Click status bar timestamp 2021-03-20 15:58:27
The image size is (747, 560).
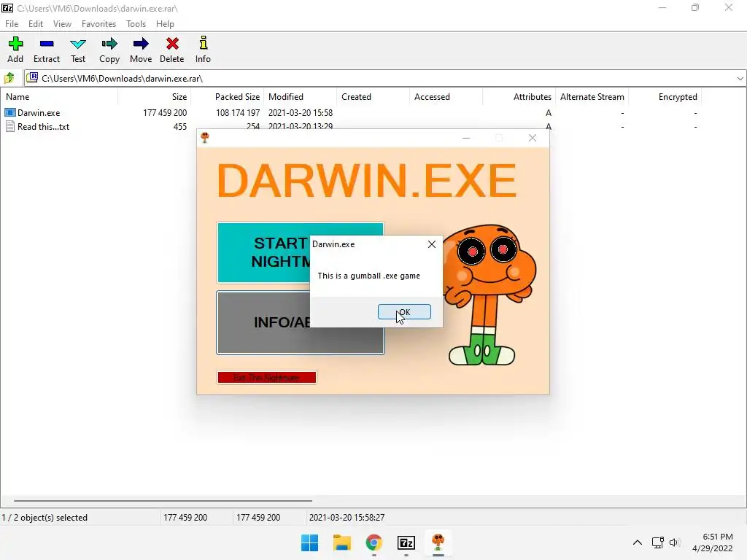347,518
